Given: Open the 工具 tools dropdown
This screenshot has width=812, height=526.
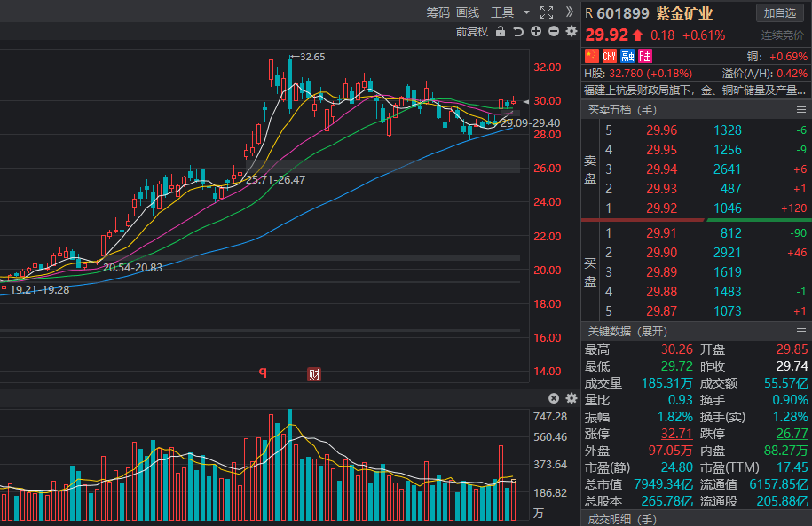Looking at the screenshot, I should [509, 12].
